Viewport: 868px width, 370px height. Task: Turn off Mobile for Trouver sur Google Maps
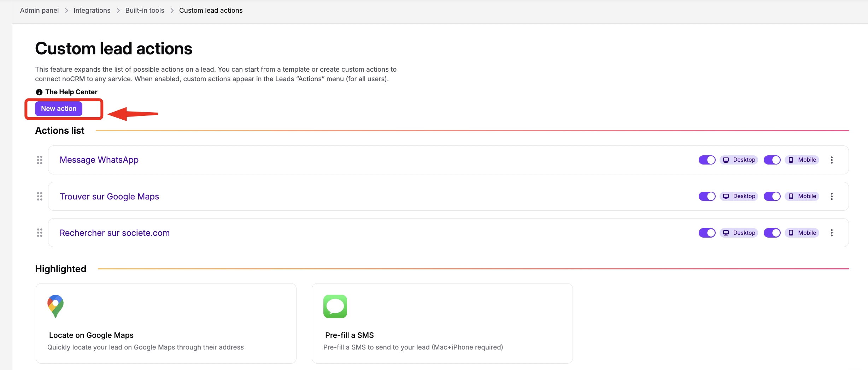click(x=772, y=196)
